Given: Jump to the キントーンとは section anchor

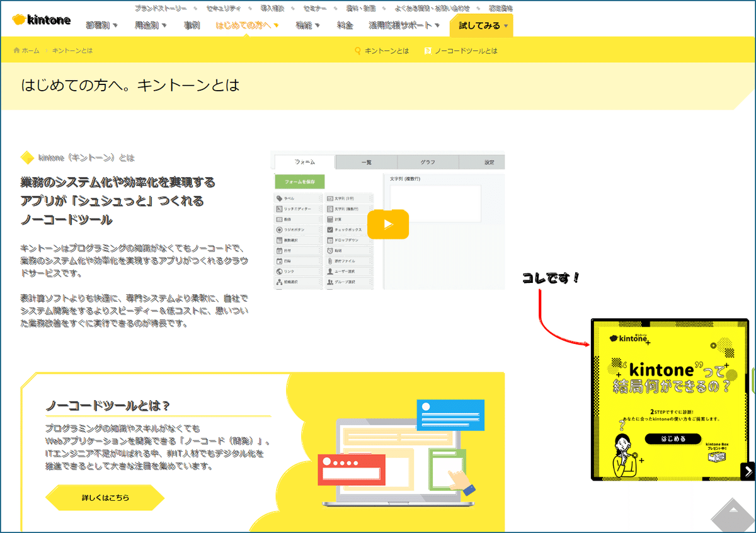Looking at the screenshot, I should point(387,50).
